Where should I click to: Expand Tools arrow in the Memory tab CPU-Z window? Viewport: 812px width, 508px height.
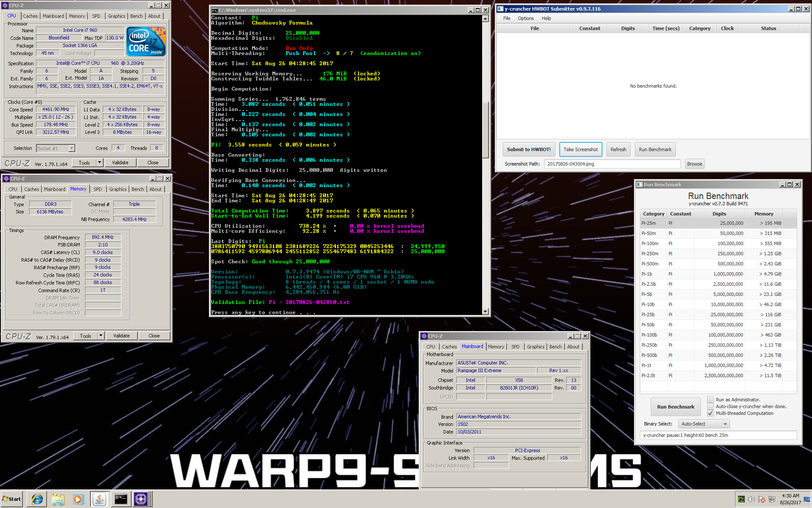pyautogui.click(x=101, y=336)
